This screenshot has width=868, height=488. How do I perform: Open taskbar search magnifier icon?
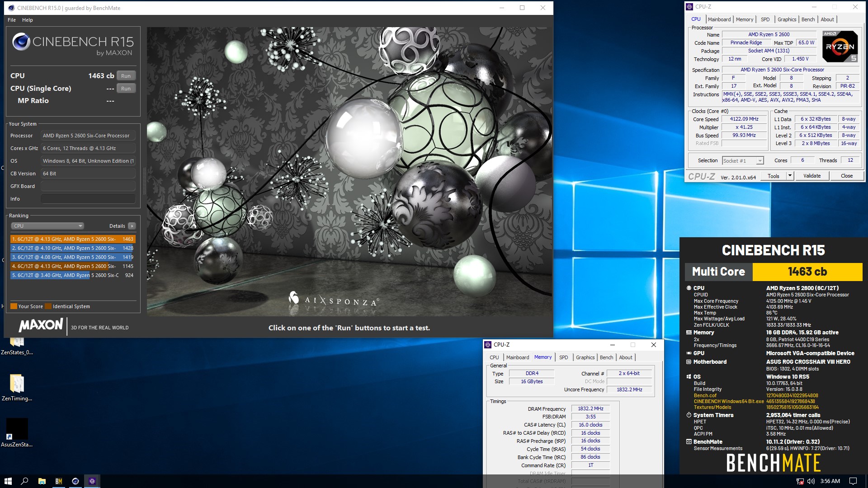click(x=25, y=481)
